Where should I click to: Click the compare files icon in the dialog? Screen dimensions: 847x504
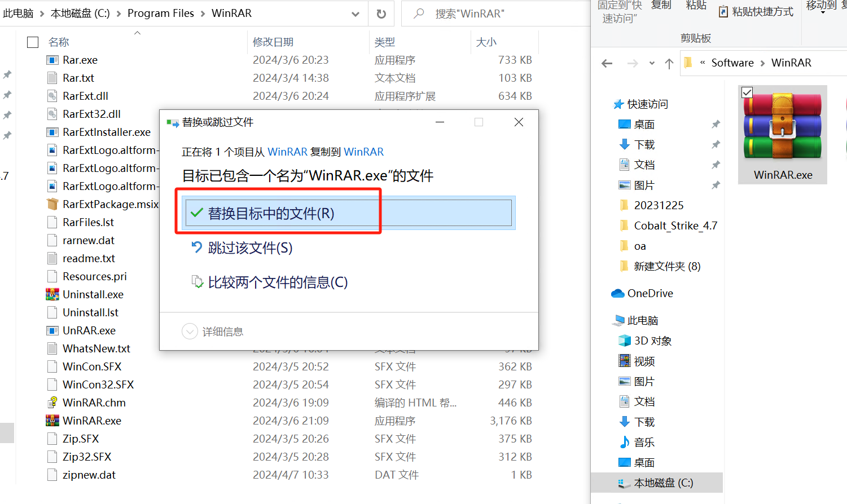(197, 282)
